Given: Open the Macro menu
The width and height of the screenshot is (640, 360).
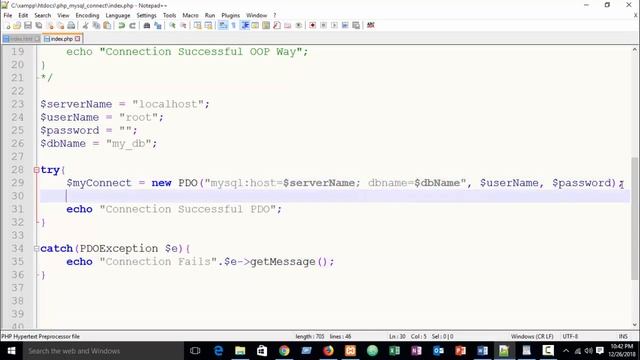Looking at the screenshot, I should tap(190, 16).
